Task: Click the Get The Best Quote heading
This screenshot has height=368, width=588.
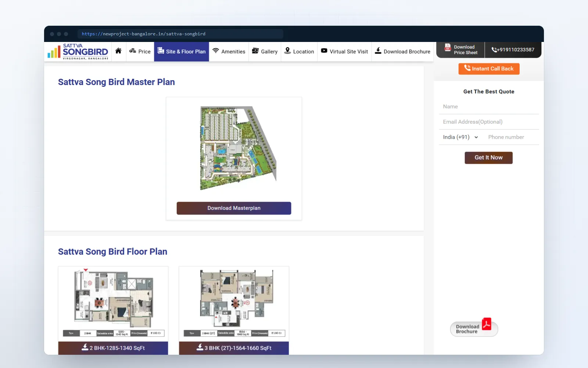Action: (489, 92)
